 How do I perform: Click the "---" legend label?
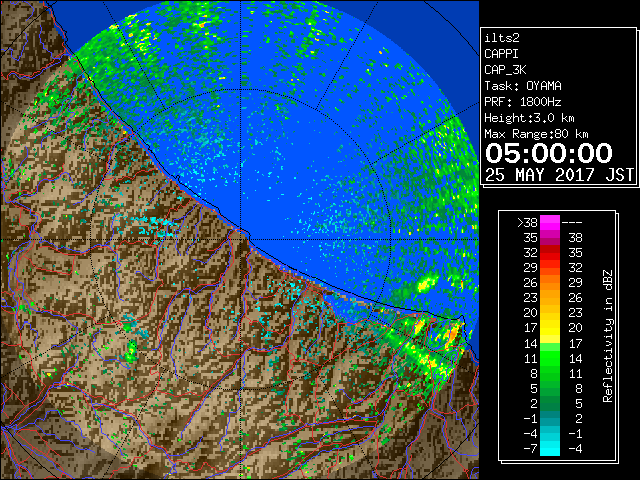(x=572, y=223)
